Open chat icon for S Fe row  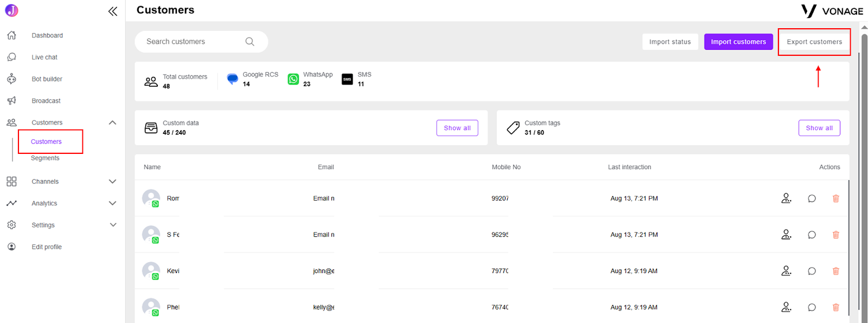(812, 235)
